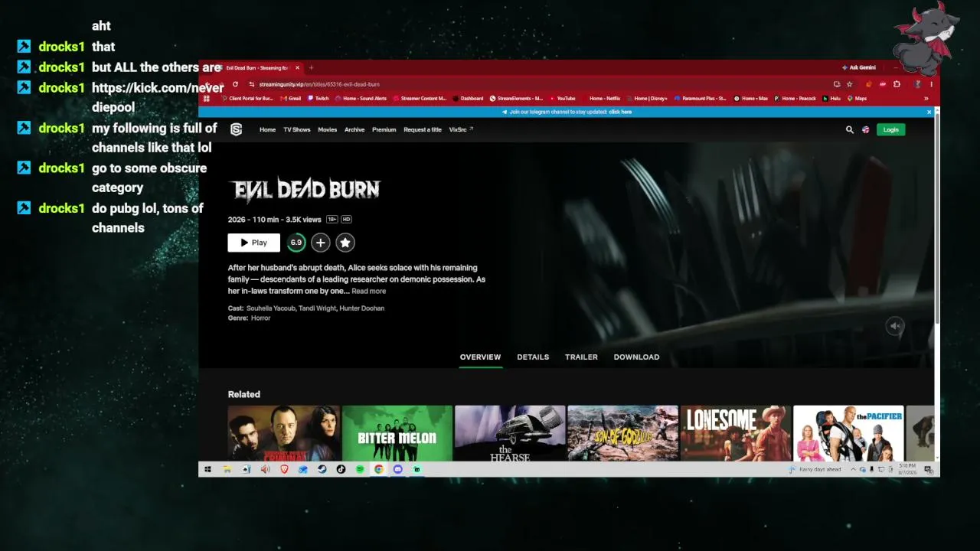The width and height of the screenshot is (980, 551).
Task: Switch to the DETAILS tab
Action: (533, 357)
